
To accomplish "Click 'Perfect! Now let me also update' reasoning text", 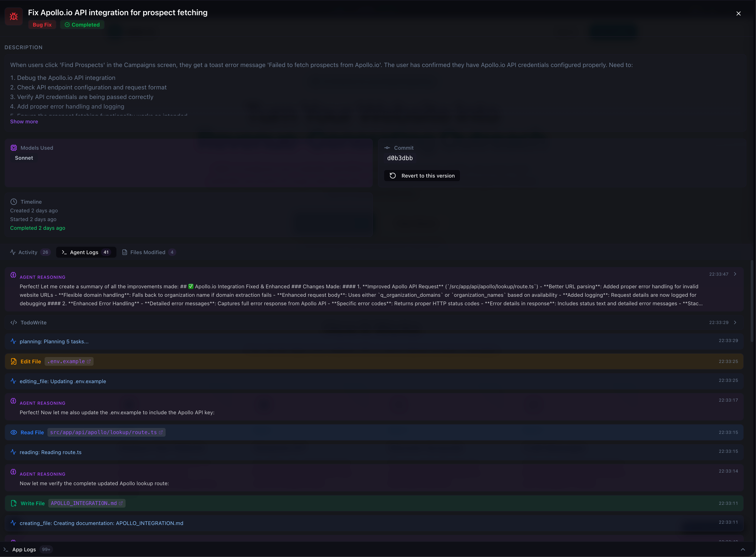I will click(117, 412).
